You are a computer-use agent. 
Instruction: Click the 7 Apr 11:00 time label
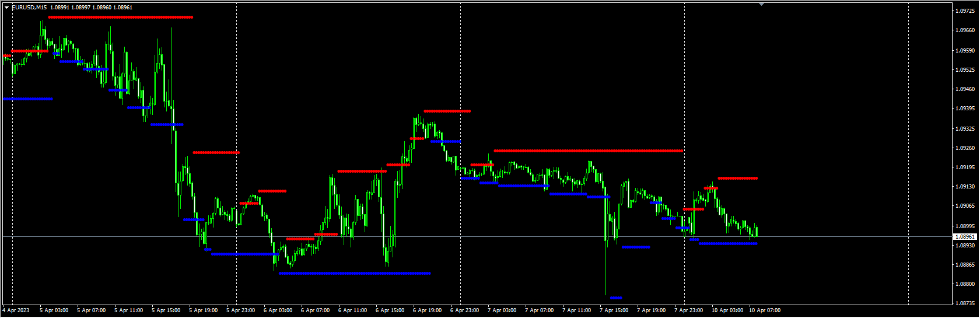click(x=577, y=310)
